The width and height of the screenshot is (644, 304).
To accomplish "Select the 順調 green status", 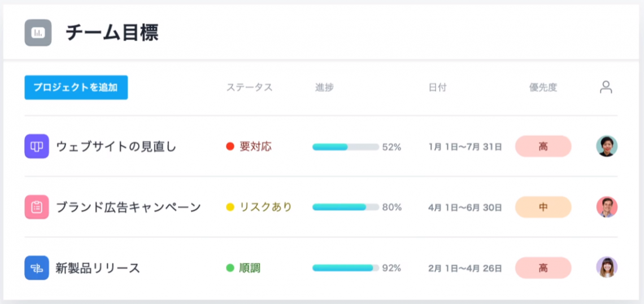I will pos(243,268).
